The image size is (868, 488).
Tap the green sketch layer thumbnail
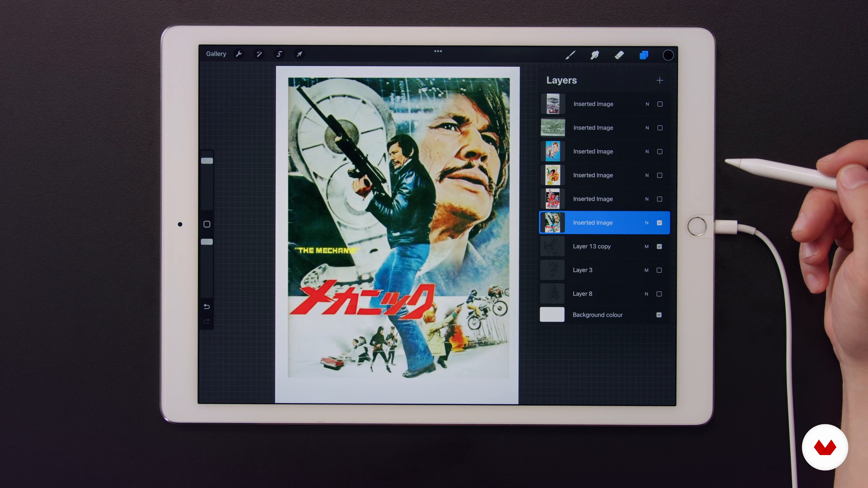pyautogui.click(x=553, y=128)
